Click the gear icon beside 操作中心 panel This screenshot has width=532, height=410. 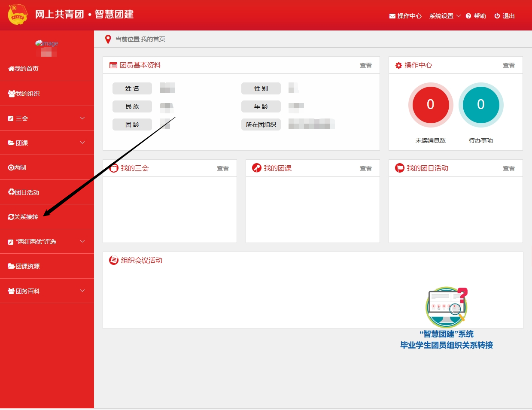coord(399,65)
